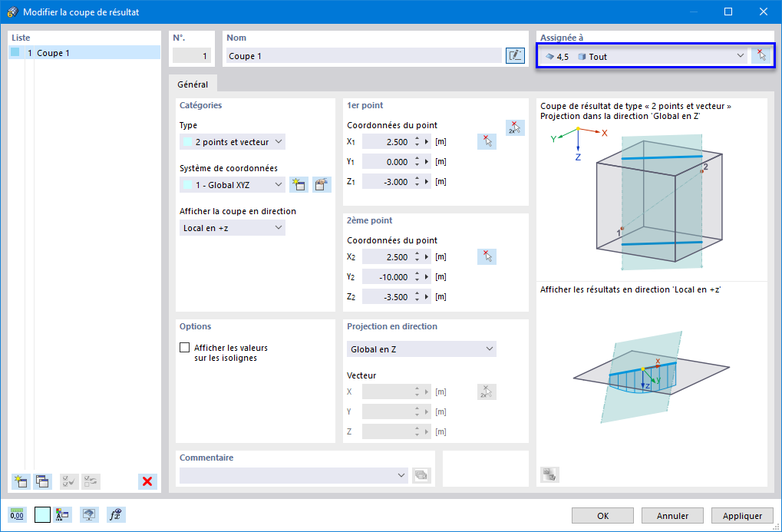
Task: Click the display settings monitor icon in the bottom toolbar
Action: (89, 514)
